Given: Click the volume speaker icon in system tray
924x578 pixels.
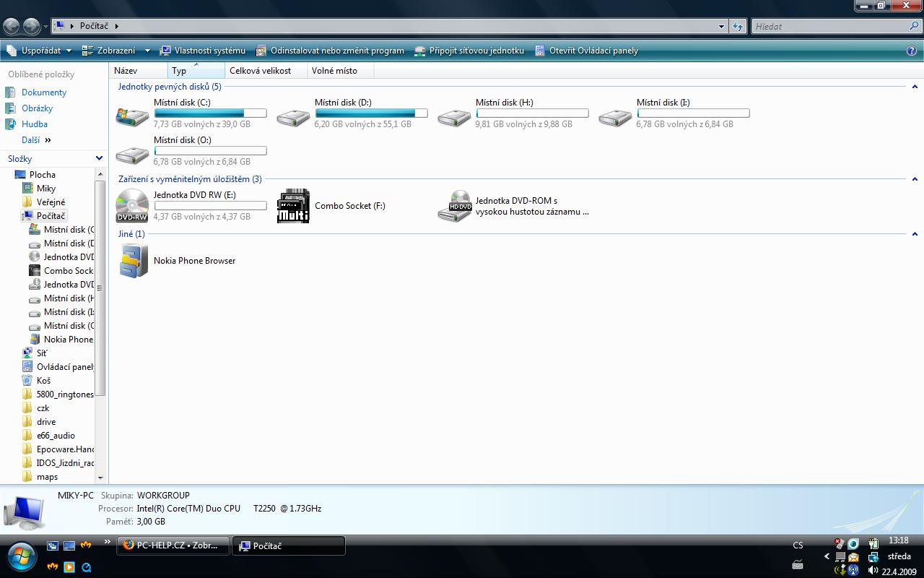Looking at the screenshot, I should (872, 570).
